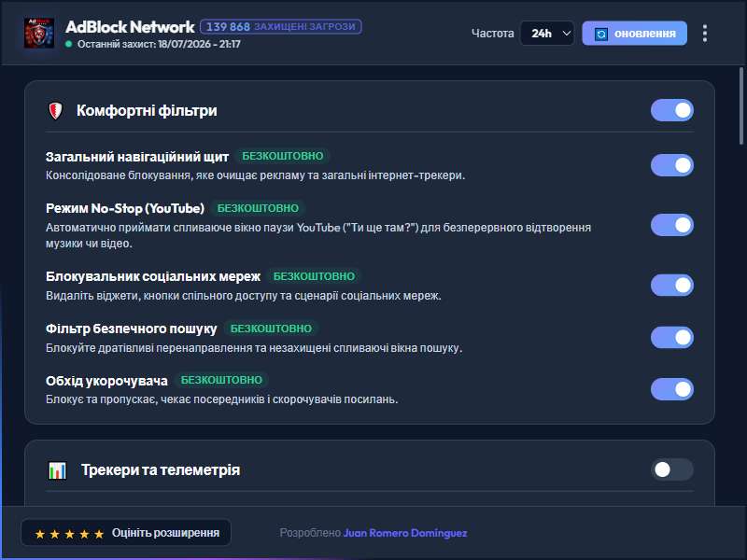Click the Блокувальник соціальних мереж title
Screen dimensions: 747x560
pyautogui.click(x=153, y=276)
